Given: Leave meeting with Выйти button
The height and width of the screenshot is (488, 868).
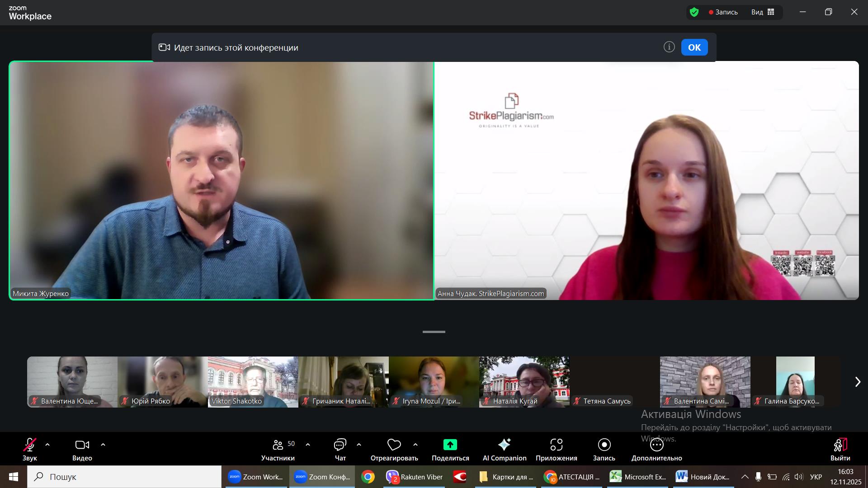Looking at the screenshot, I should (x=840, y=445).
